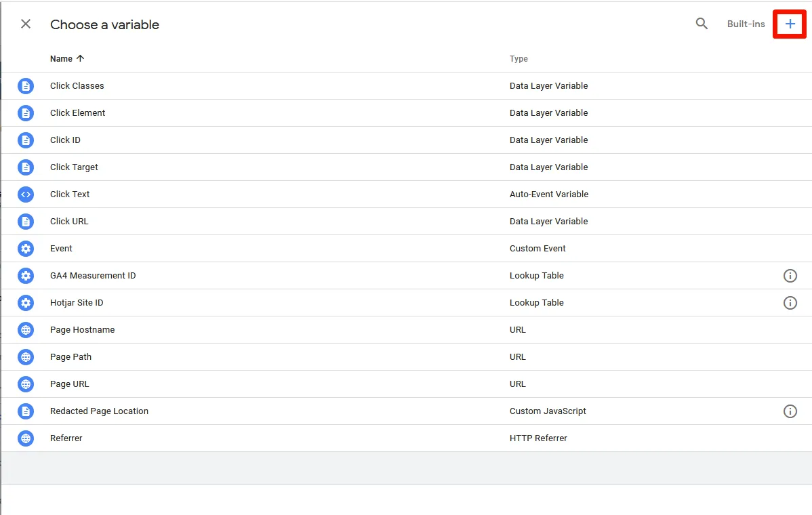Image resolution: width=812 pixels, height=515 pixels.
Task: Choose the Page Path variable
Action: click(70, 357)
